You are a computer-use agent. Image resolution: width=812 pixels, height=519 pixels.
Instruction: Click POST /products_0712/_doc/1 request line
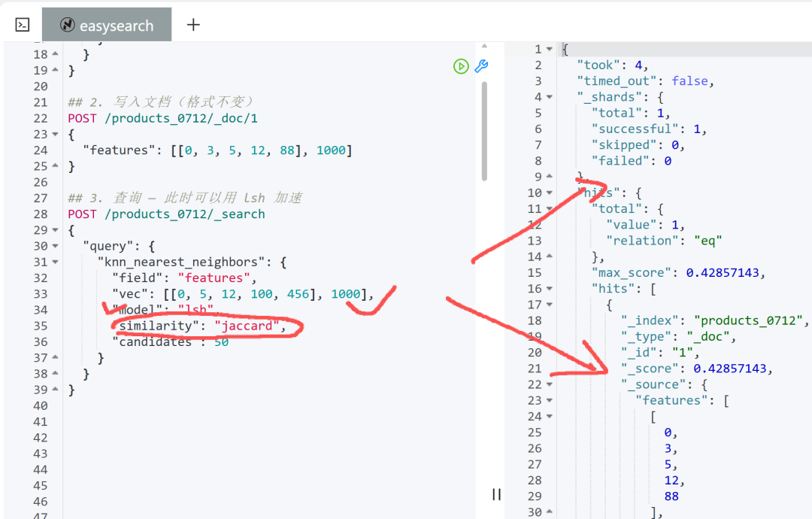pyautogui.click(x=162, y=118)
